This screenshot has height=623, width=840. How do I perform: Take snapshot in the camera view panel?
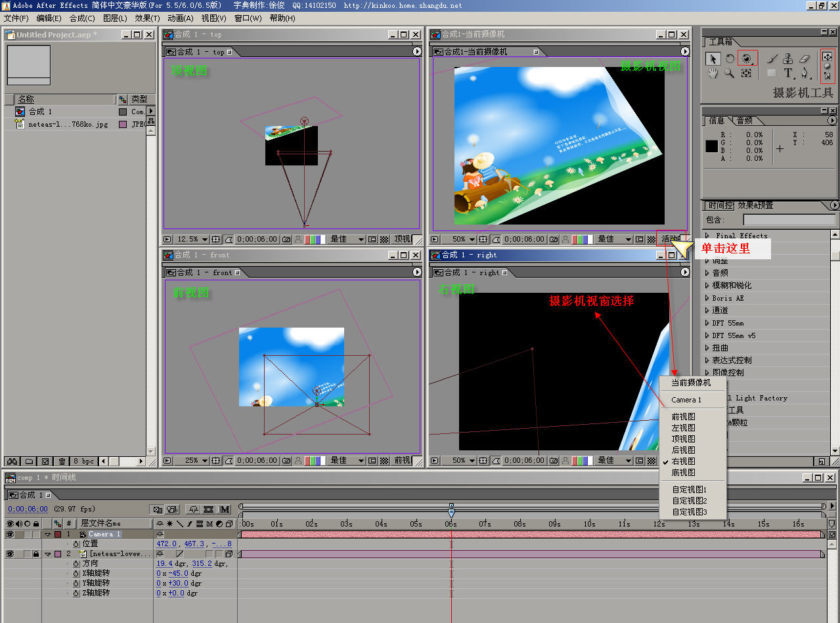click(554, 240)
